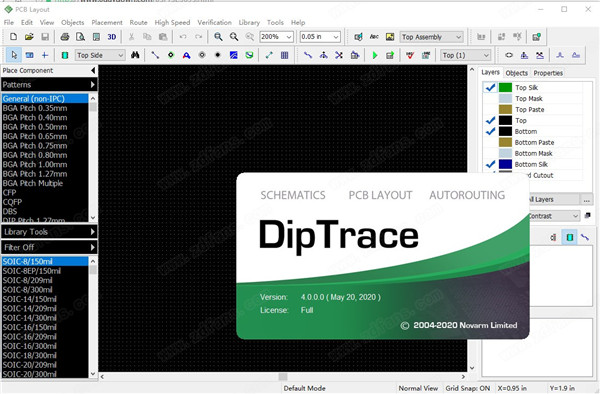The width and height of the screenshot is (600, 394).
Task: Select CQFP library entry
Action: pyautogui.click(x=45, y=202)
